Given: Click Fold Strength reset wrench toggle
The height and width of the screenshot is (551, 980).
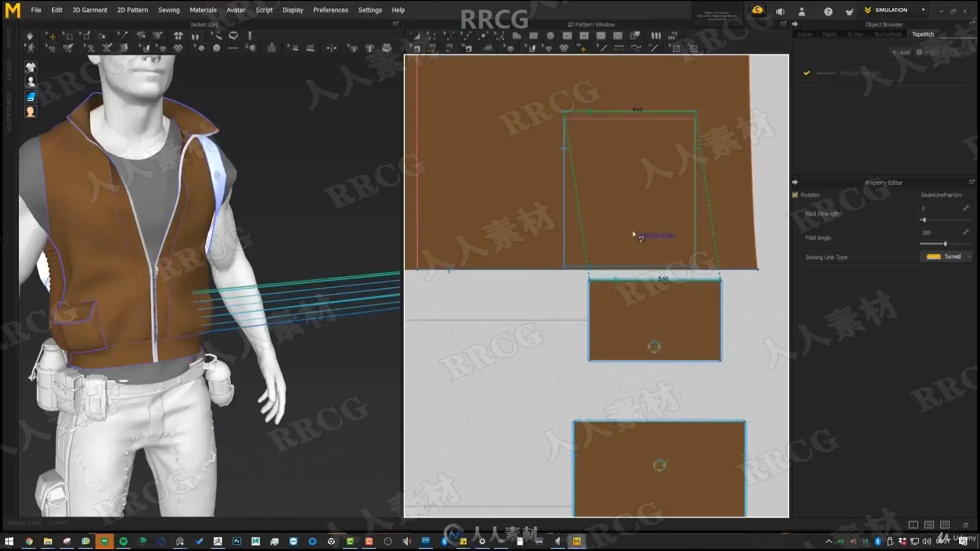Looking at the screenshot, I should click(966, 208).
